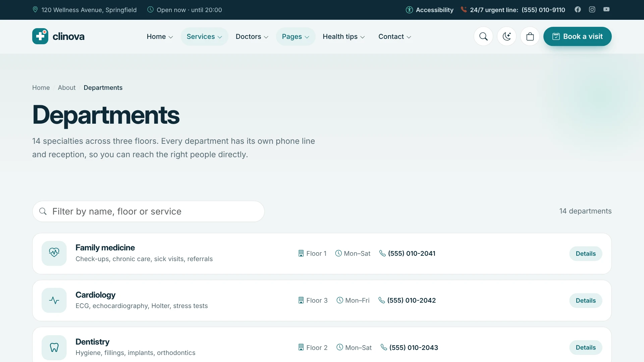
Task: Call Family medicine at (555) 010-2041
Action: click(x=412, y=253)
